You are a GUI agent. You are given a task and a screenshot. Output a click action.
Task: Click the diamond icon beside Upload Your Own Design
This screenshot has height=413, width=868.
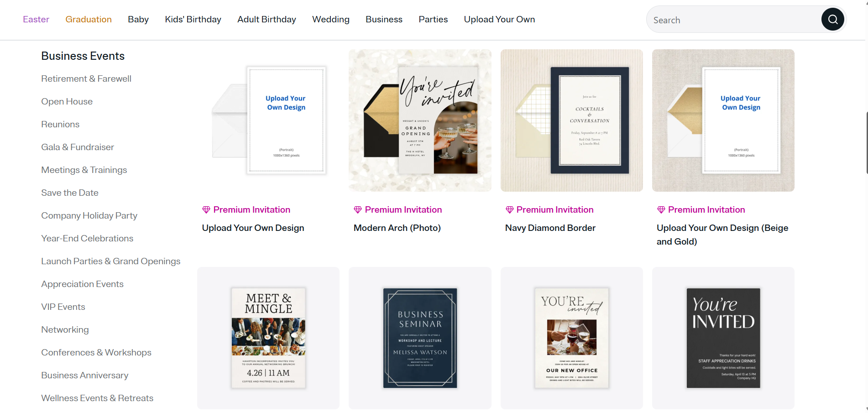click(x=206, y=210)
